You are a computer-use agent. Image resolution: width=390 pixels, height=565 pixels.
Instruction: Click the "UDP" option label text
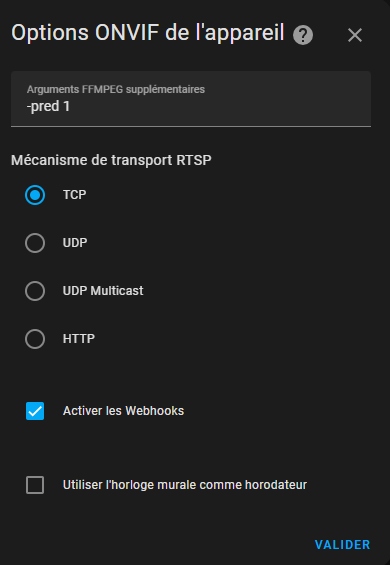75,243
